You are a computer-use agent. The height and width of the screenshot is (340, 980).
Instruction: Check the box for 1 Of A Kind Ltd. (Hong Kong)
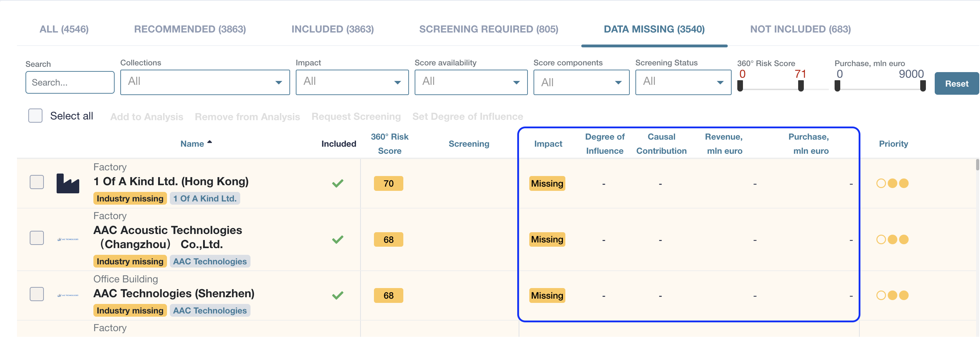[37, 182]
